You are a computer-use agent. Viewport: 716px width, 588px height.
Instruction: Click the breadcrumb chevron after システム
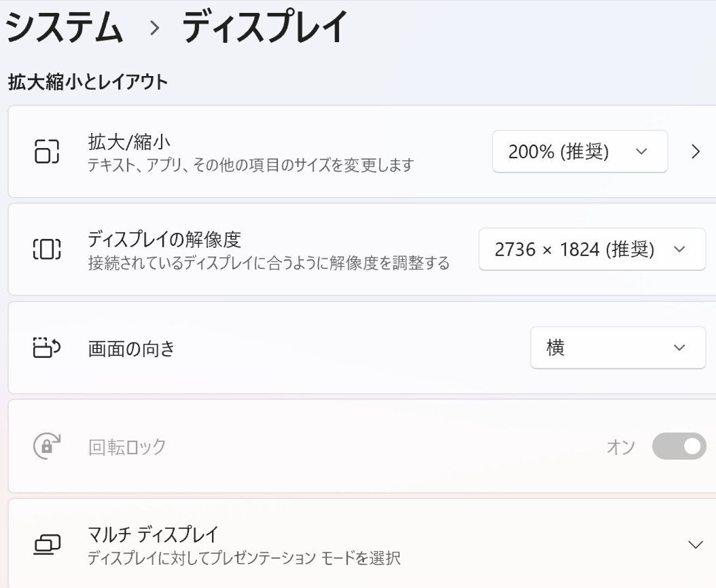pyautogui.click(x=155, y=29)
